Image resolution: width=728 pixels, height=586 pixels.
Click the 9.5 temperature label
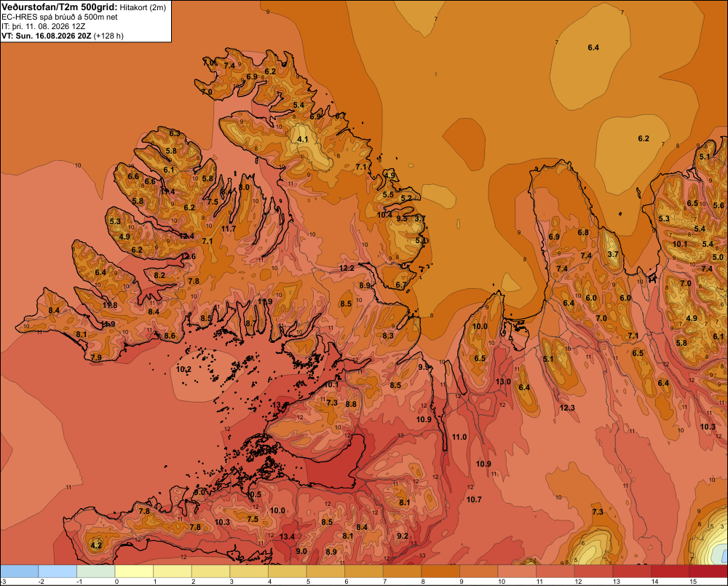pos(402,218)
